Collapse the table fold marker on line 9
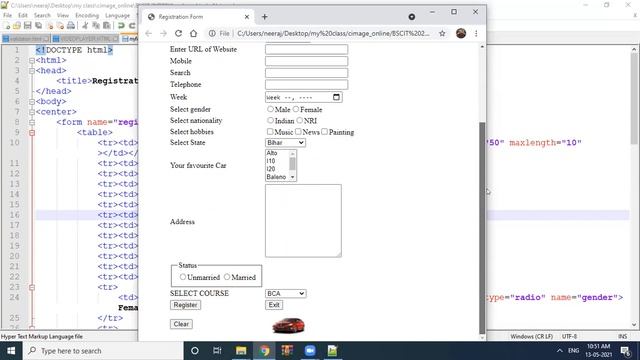 (x=32, y=133)
